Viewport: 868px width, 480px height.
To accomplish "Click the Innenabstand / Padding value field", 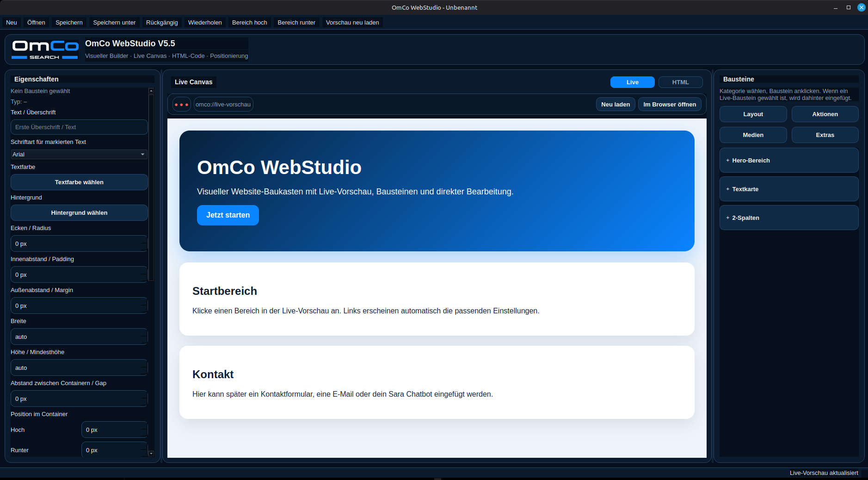I will tap(79, 274).
